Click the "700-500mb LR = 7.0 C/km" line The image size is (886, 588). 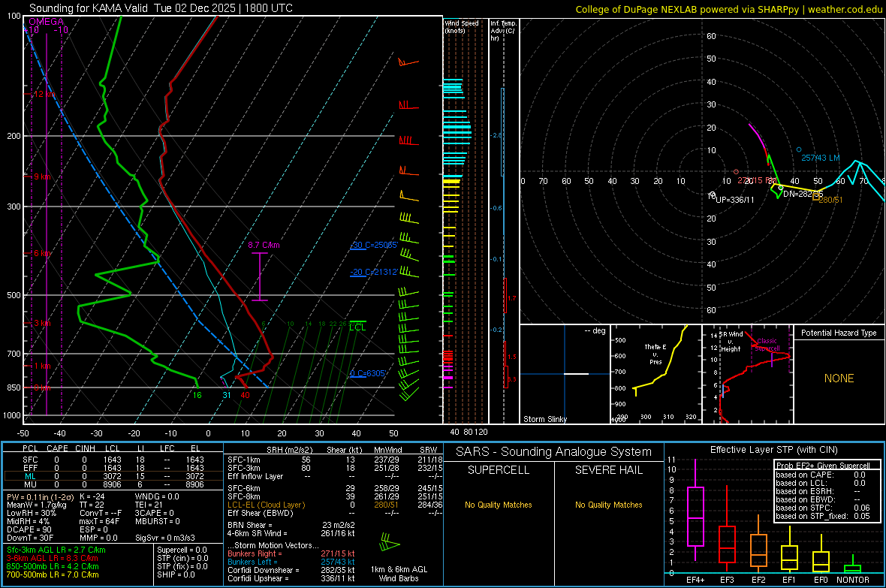pyautogui.click(x=53, y=574)
